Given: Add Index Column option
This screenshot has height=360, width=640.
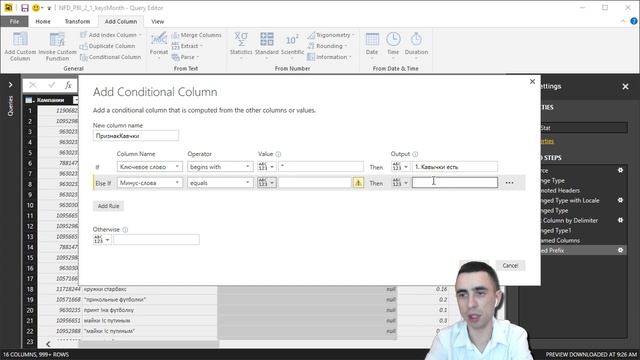Looking at the screenshot, I should pos(111,35).
